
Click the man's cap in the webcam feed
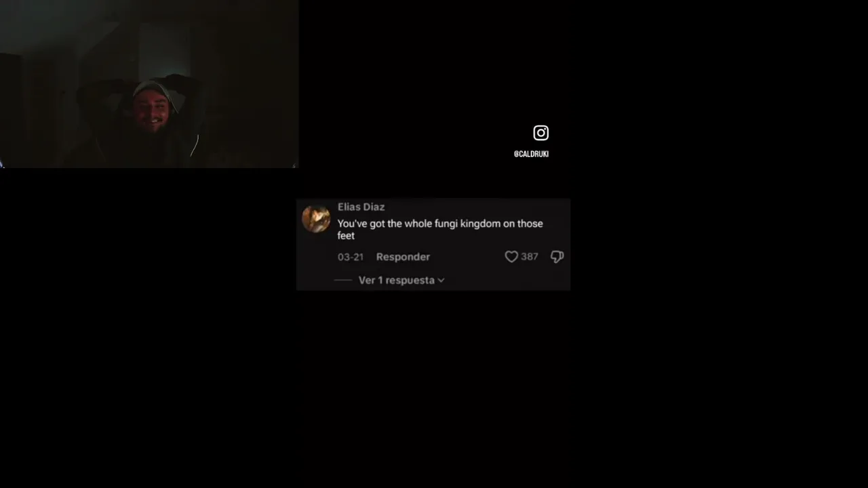click(x=153, y=90)
